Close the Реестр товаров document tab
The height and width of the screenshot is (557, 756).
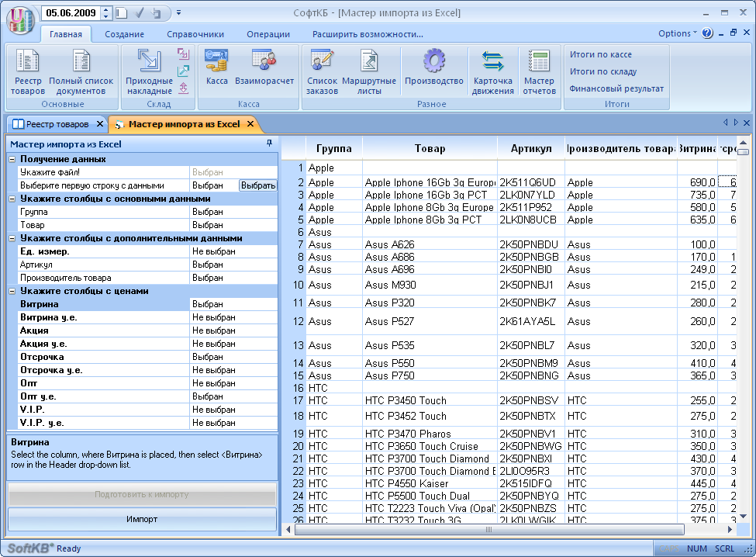coord(100,124)
